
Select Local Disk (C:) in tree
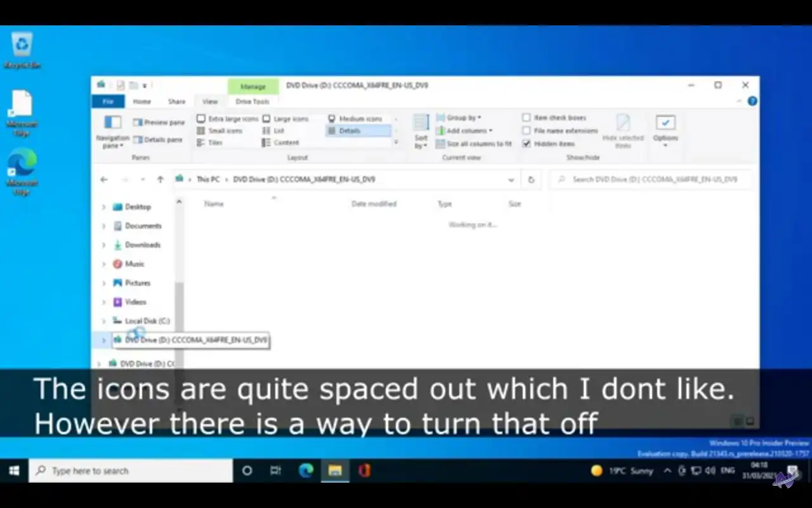click(x=141, y=321)
